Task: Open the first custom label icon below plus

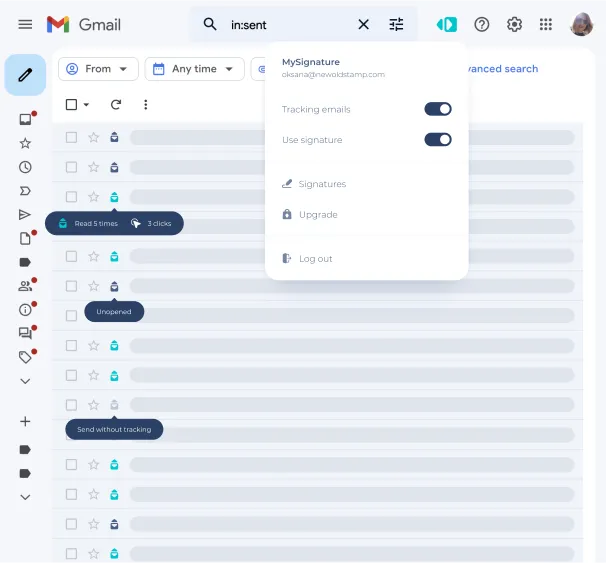Action: [x=25, y=449]
